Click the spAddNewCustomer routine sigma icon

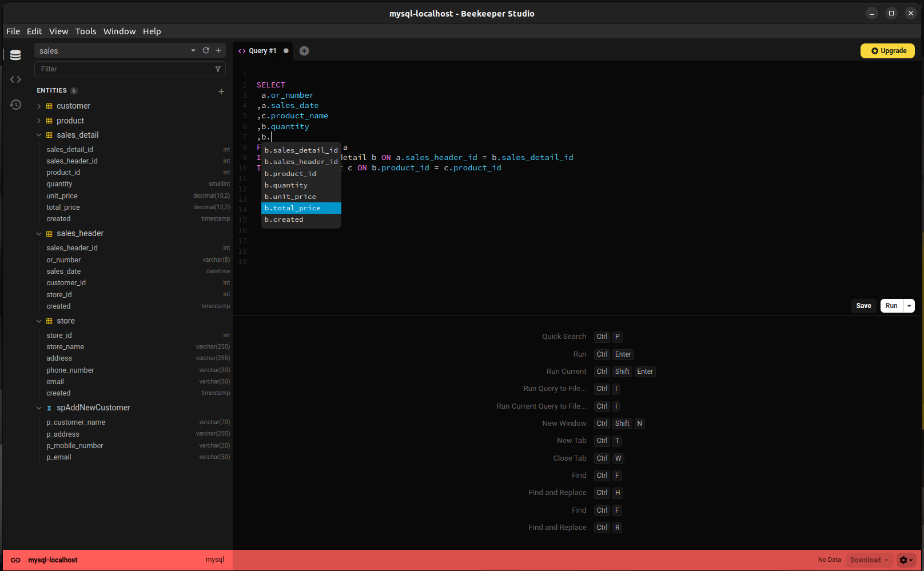pyautogui.click(x=49, y=408)
